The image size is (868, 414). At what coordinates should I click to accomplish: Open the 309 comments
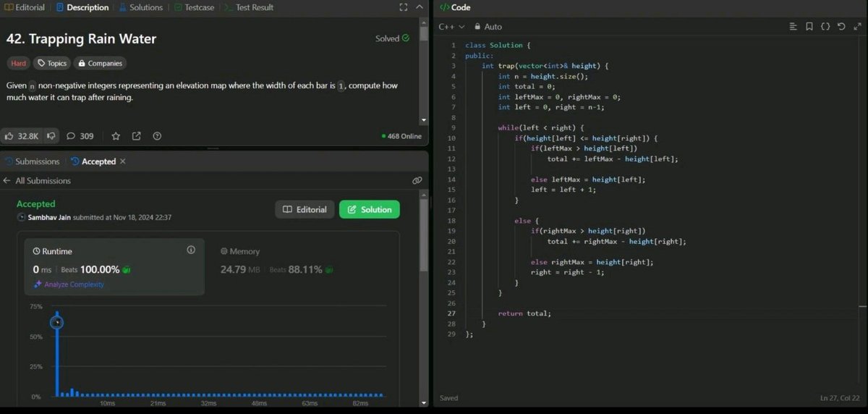tap(80, 135)
